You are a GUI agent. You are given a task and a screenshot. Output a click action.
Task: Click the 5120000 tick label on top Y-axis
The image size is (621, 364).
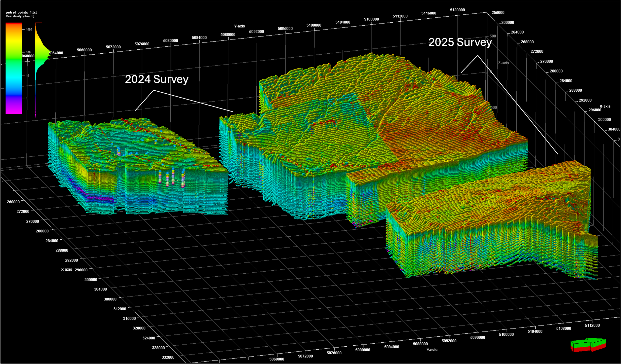[457, 10]
